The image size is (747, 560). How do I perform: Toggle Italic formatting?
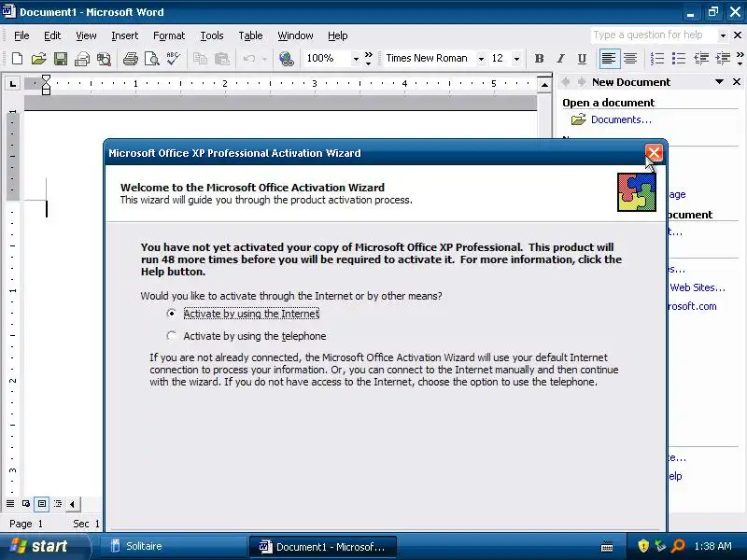tap(561, 59)
